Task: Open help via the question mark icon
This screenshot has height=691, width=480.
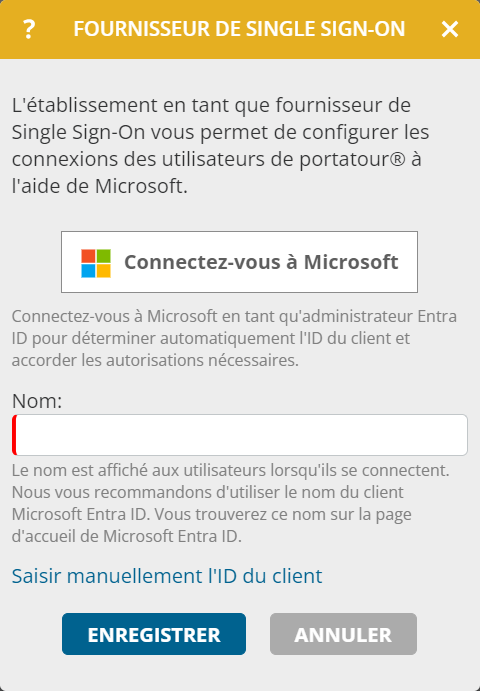Action: (x=29, y=29)
